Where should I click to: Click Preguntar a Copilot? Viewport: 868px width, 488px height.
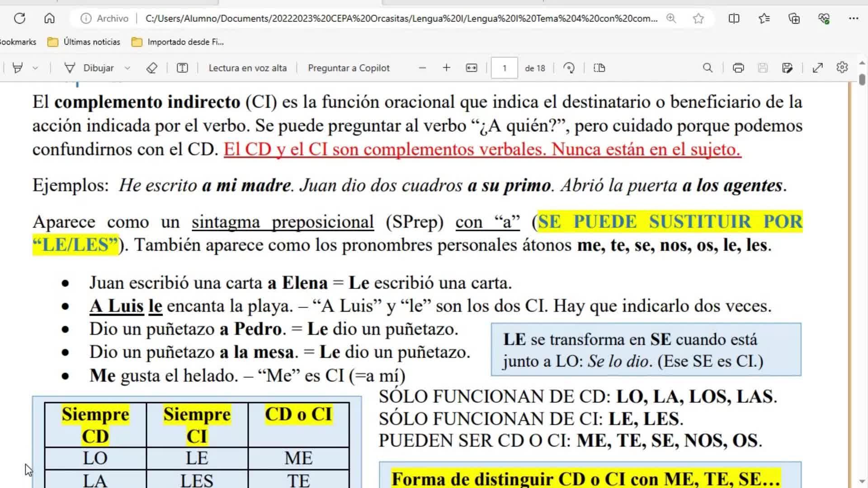(349, 68)
